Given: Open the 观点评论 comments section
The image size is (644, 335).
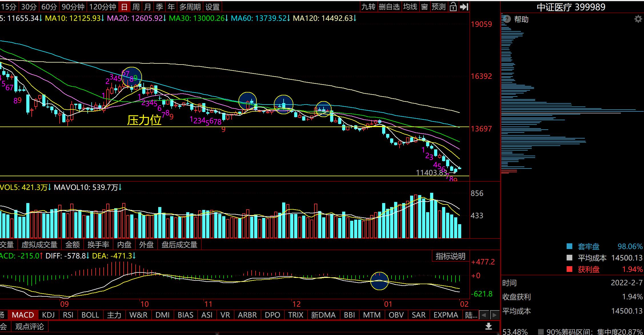Looking at the screenshot, I should (29, 326).
